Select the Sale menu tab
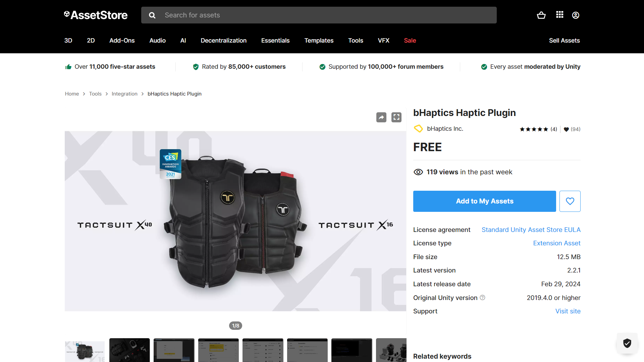 (409, 40)
